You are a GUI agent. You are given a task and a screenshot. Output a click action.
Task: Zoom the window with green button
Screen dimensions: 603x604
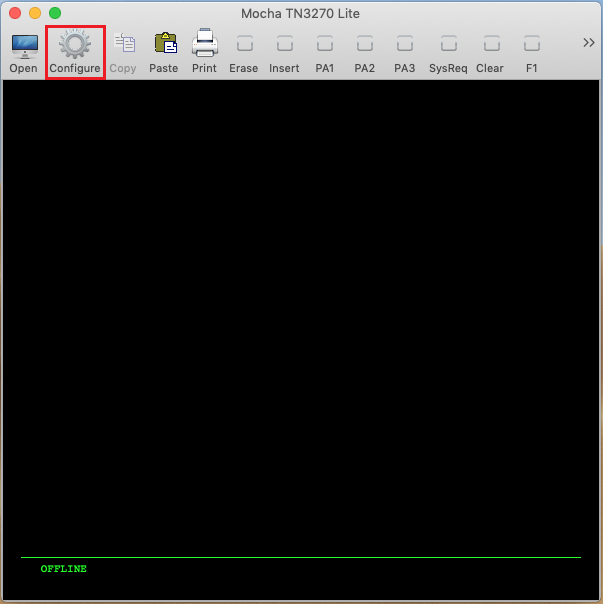pyautogui.click(x=55, y=13)
